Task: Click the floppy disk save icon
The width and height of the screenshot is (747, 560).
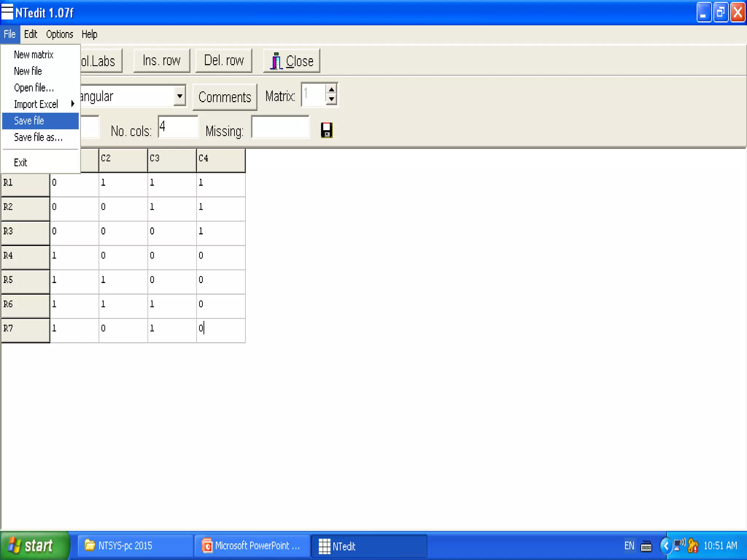Action: [x=326, y=130]
